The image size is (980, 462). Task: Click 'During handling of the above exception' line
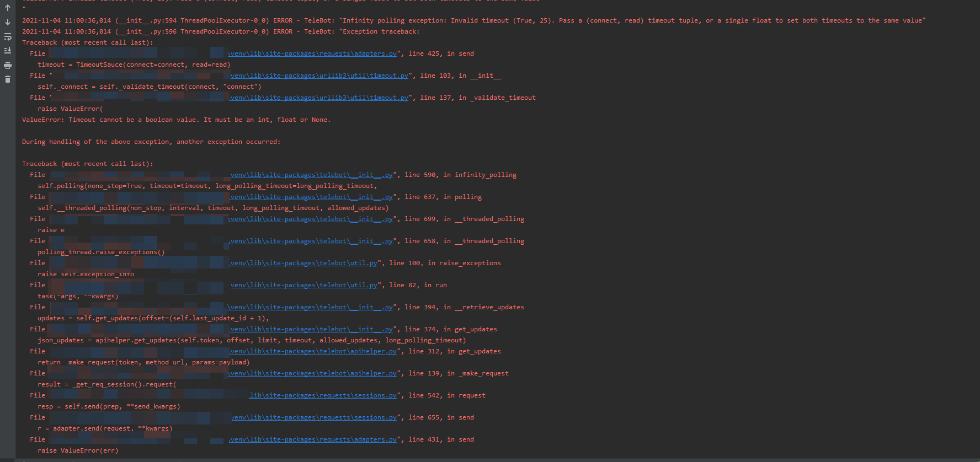pyautogui.click(x=151, y=142)
